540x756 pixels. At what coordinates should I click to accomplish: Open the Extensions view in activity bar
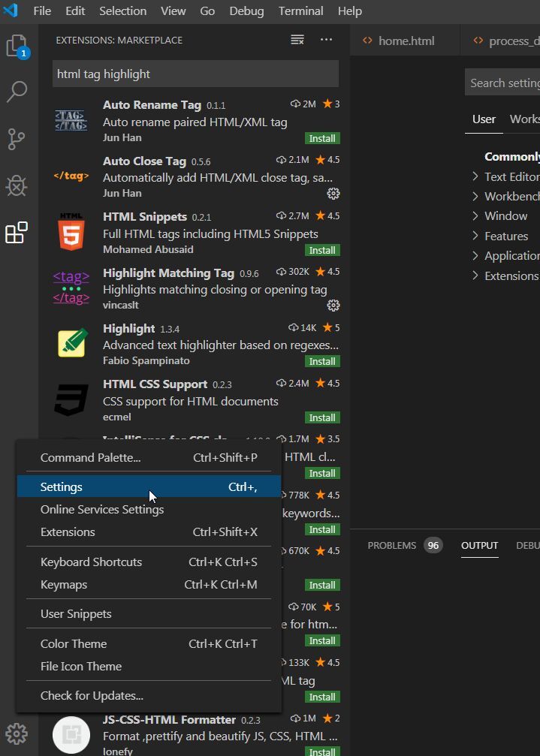[17, 233]
